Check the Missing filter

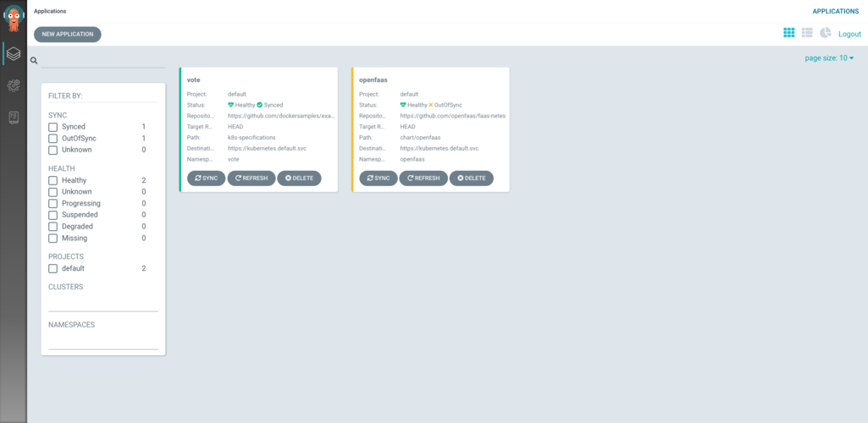53,239
